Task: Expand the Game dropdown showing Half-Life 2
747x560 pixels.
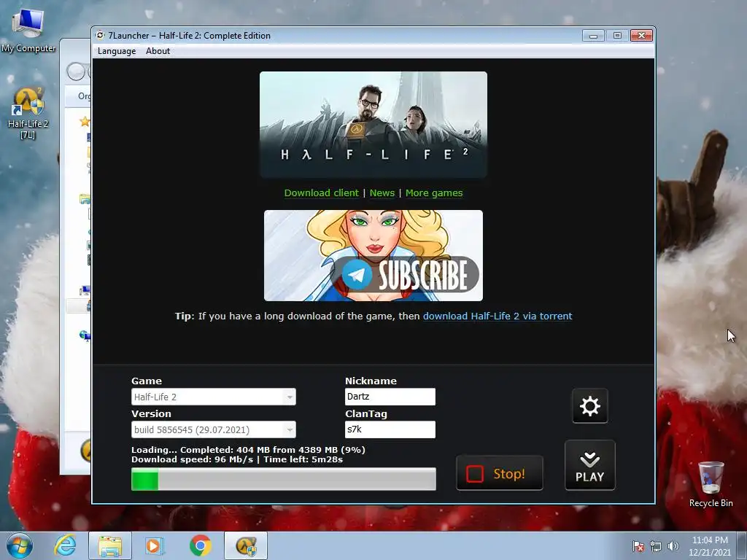Action: [214, 397]
